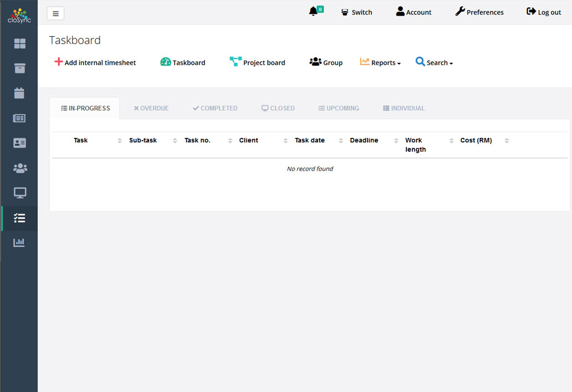Switch to the Overdue tab
Viewport: 572px width, 392px height.
(x=151, y=108)
